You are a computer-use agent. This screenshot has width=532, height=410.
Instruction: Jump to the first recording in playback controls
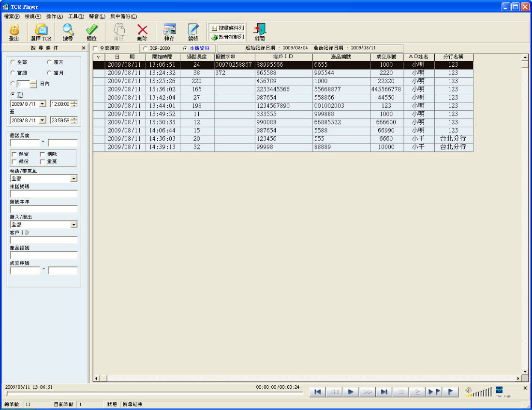[x=318, y=392]
